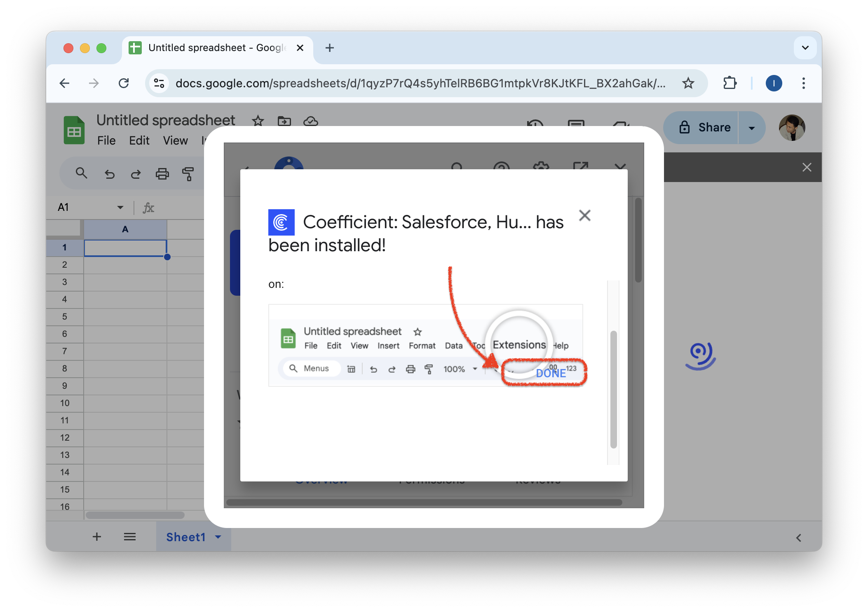Image resolution: width=868 pixels, height=612 pixels.
Task: Open the name box dropdown for A1
Action: [x=120, y=207]
